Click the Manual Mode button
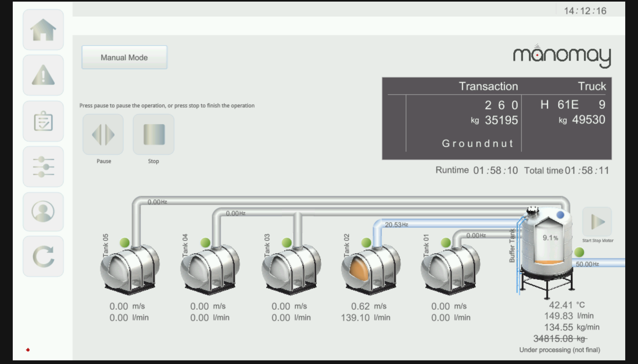 pos(124,57)
